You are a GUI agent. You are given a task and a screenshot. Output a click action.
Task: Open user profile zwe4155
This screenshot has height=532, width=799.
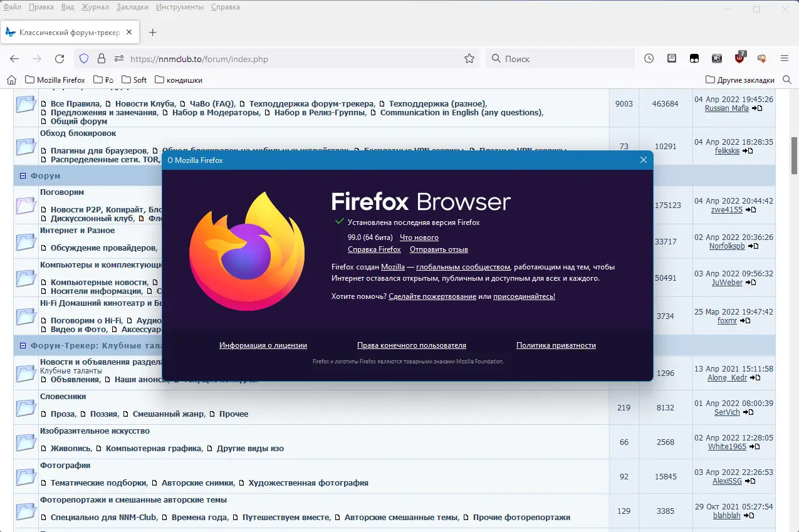[x=726, y=210]
